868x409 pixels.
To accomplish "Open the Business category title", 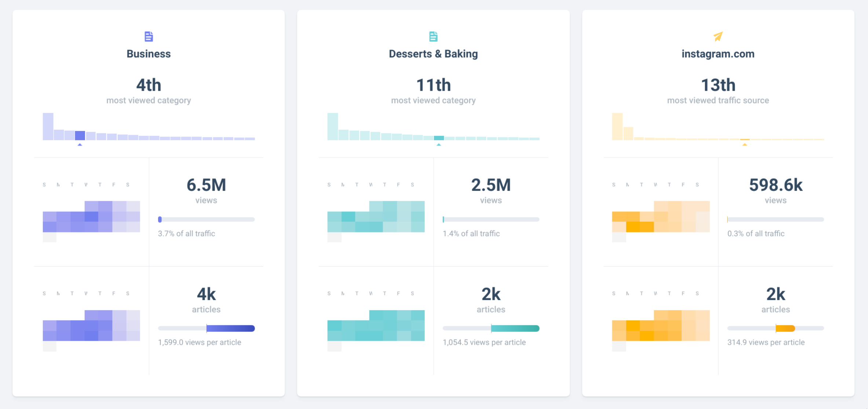I will [148, 54].
